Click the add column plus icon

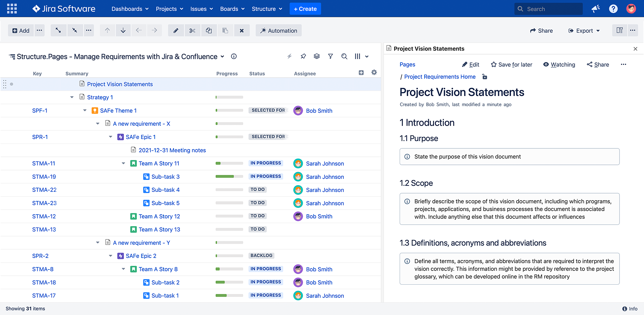pyautogui.click(x=361, y=72)
